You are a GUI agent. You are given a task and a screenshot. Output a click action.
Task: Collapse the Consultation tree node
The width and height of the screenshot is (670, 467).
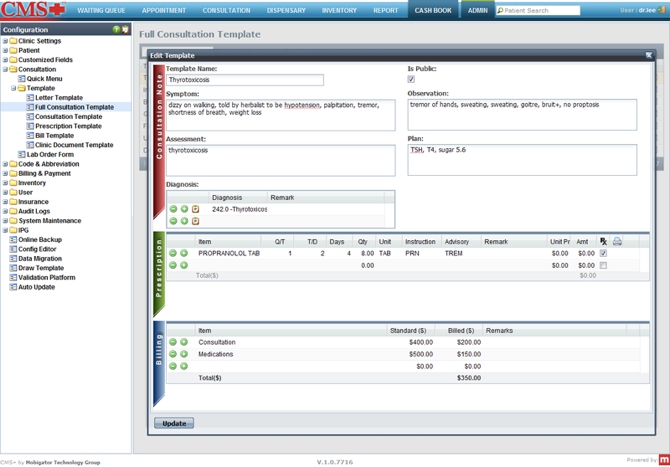tap(5, 70)
